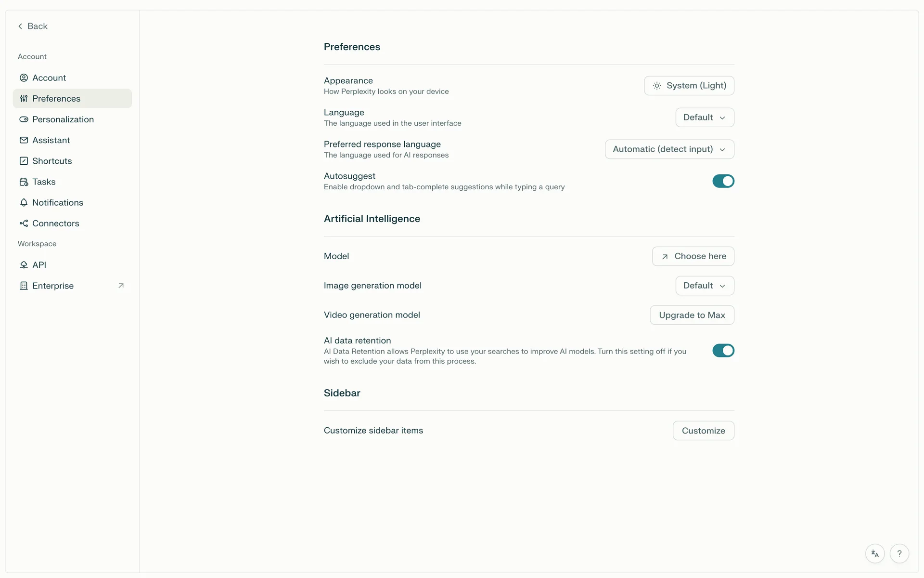Screen dimensions: 924x578
Task: Open the Language Default dropdown
Action: (x=705, y=118)
